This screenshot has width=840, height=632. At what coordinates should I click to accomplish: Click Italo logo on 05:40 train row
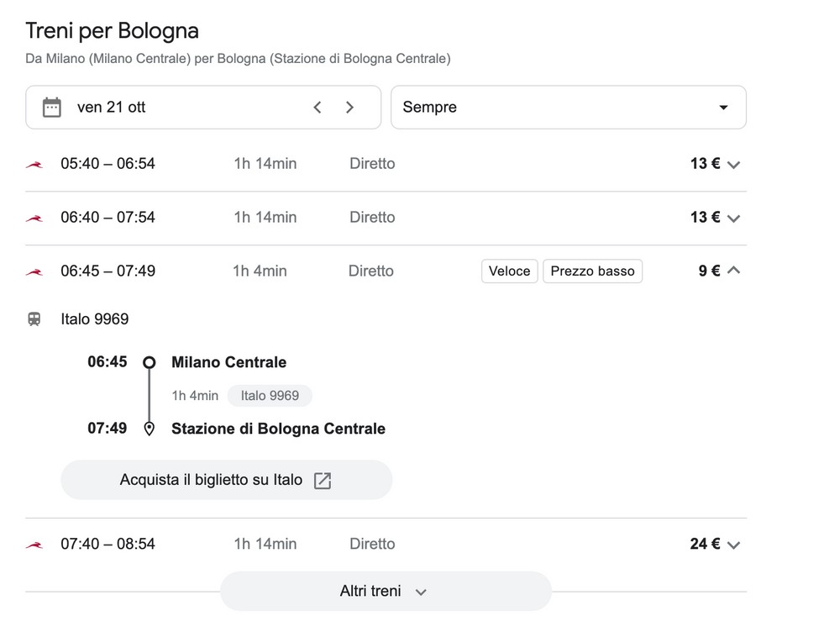point(34,165)
